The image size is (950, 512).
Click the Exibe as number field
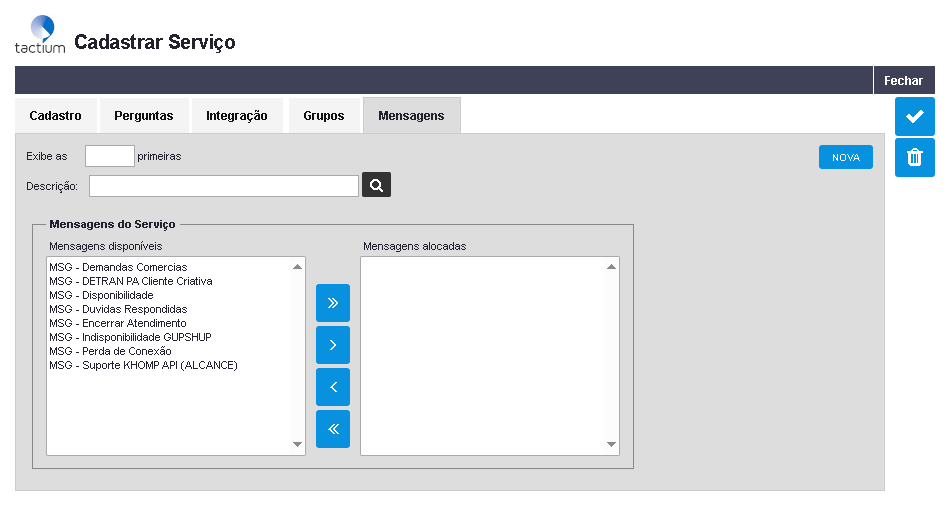tap(109, 156)
